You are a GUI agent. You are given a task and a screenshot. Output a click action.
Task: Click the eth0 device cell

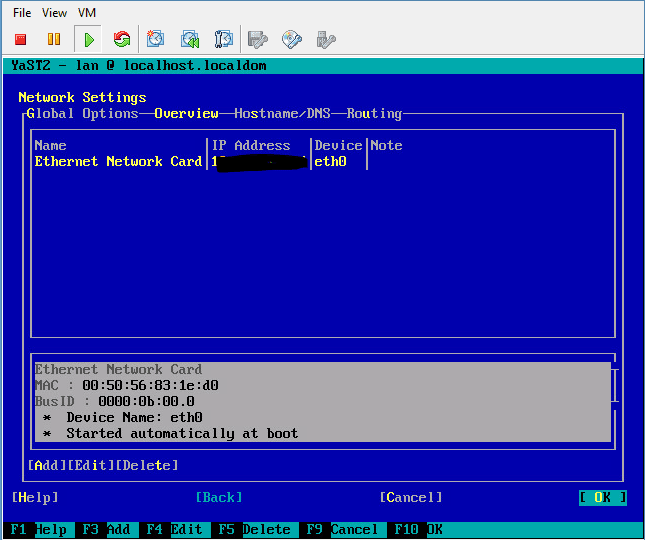click(x=330, y=161)
